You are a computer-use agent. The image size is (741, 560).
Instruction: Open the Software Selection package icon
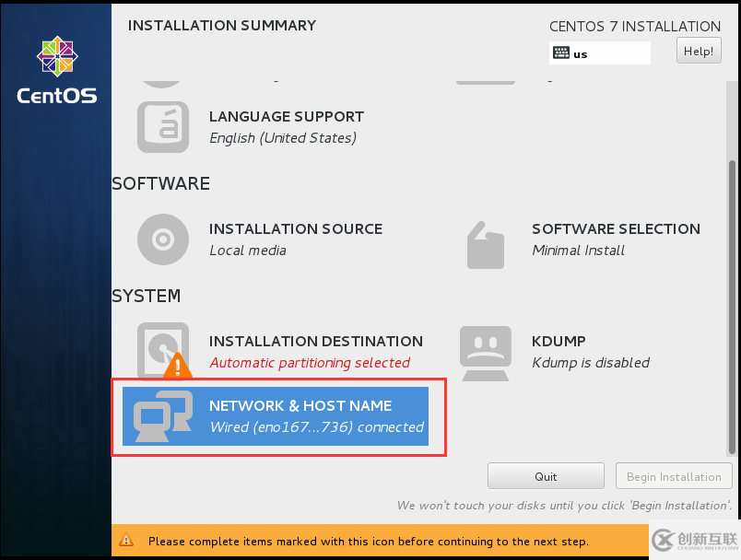(x=486, y=245)
